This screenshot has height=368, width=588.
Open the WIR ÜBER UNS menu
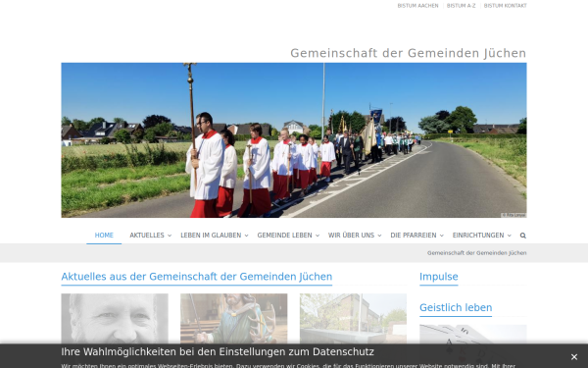click(x=351, y=236)
